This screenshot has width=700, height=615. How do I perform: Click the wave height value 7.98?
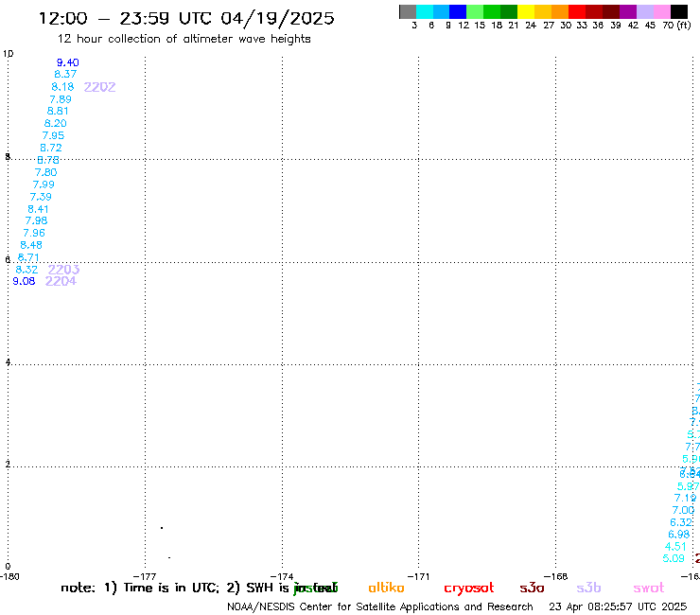37,220
